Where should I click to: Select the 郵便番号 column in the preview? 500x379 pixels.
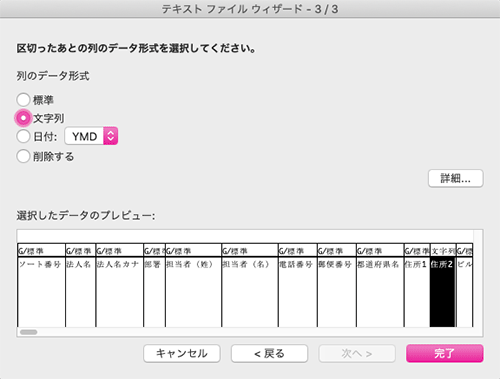(337, 292)
